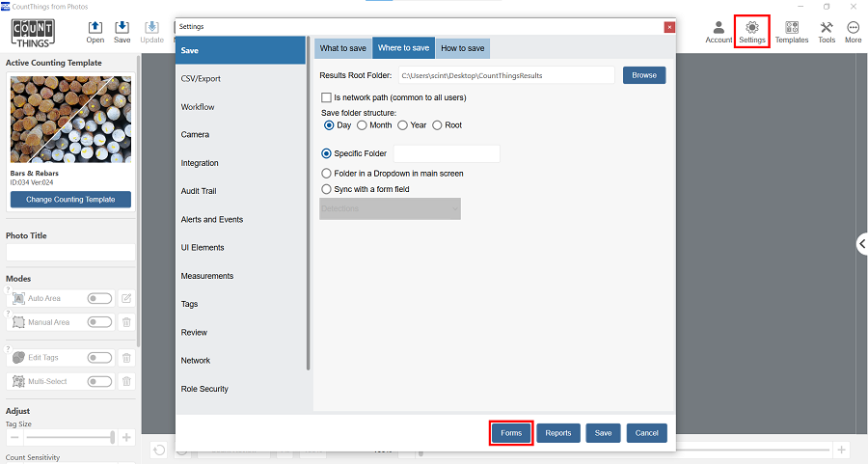Switch to the How to save tab

pos(462,48)
